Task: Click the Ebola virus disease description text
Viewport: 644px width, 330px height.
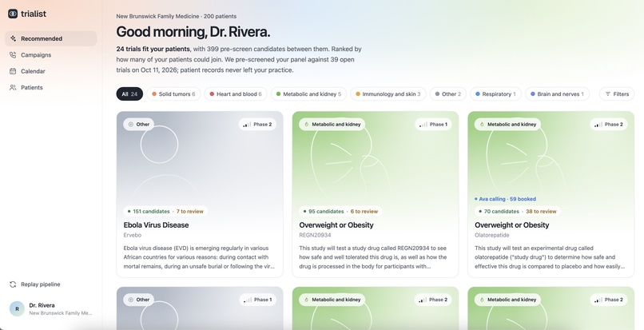Action: (x=199, y=257)
